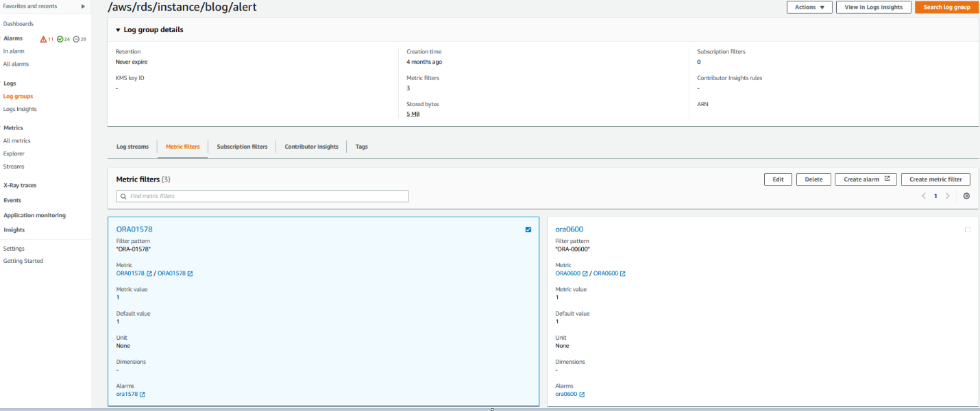Open Log groups in the sidebar
The height and width of the screenshot is (411, 980).
click(18, 97)
